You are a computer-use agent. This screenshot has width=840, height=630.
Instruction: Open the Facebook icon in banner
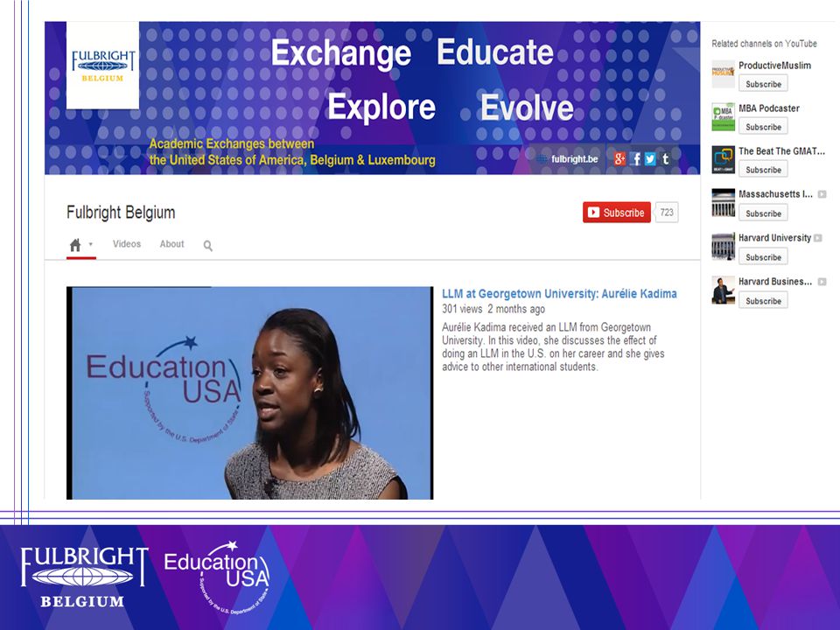pos(635,158)
